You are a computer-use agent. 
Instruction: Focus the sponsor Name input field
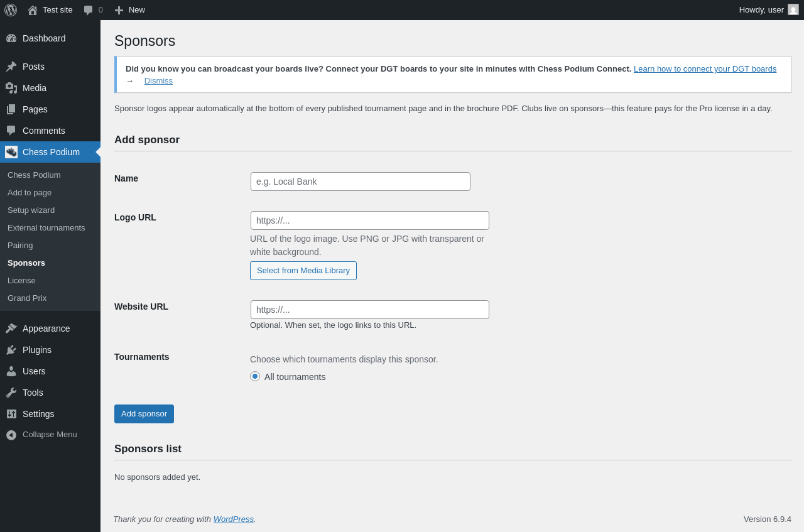(x=361, y=182)
